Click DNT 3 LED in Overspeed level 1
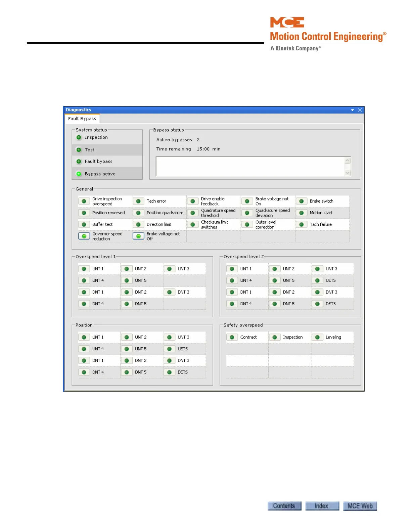 click(169, 292)
